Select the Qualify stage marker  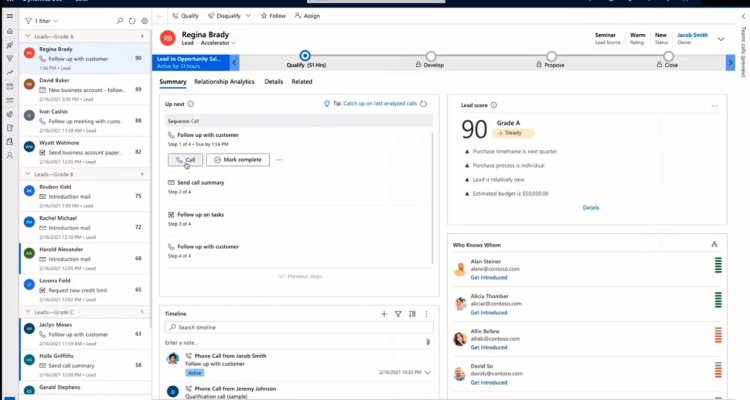click(305, 56)
